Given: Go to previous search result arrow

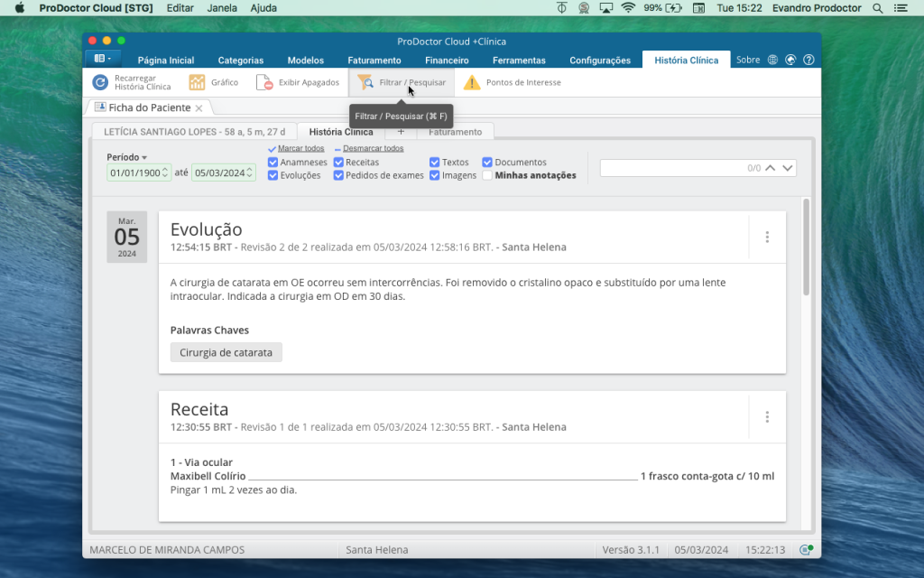Looking at the screenshot, I should click(771, 168).
